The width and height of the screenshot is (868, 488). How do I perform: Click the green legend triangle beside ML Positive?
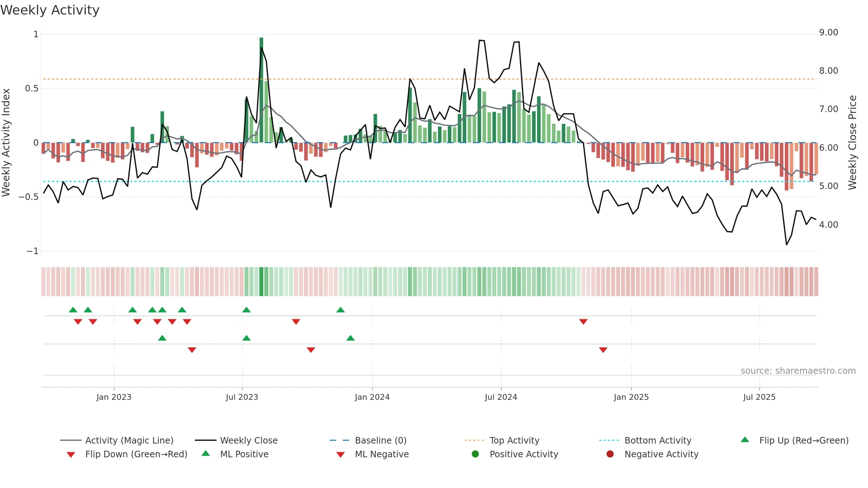pyautogui.click(x=206, y=453)
